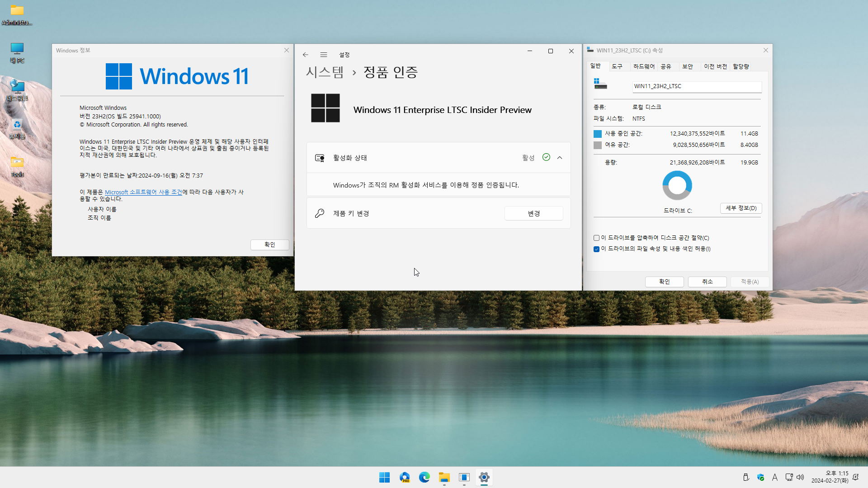
Task: Click the 변경 product key button
Action: pos(533,213)
